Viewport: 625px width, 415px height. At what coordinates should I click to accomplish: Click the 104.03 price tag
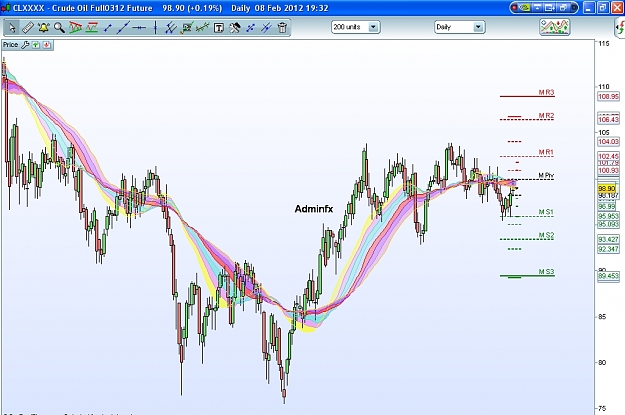coord(608,142)
